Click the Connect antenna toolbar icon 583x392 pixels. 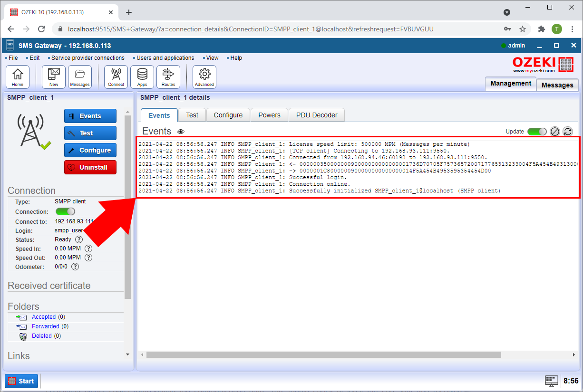point(116,77)
